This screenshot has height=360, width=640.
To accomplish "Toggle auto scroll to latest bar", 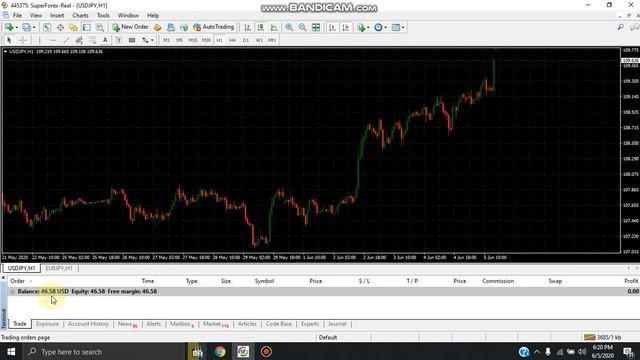I will (332, 27).
